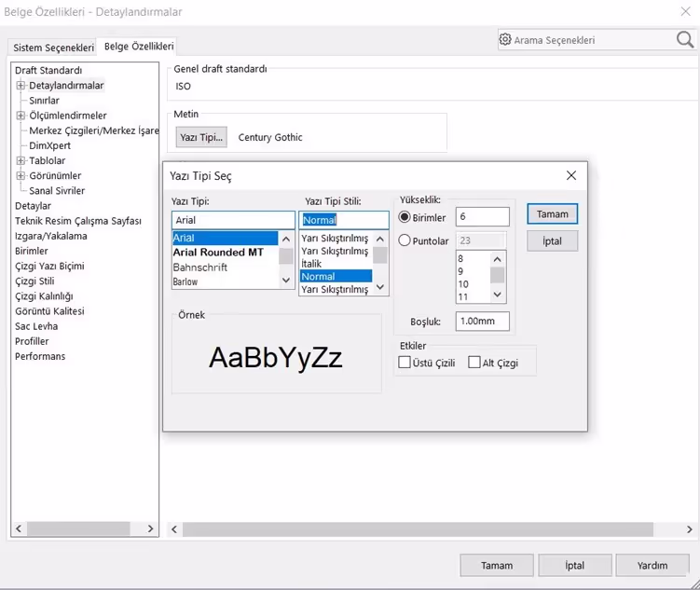Click the Yazı Tipi name input field
Image resolution: width=700 pixels, height=590 pixels.
click(x=233, y=220)
